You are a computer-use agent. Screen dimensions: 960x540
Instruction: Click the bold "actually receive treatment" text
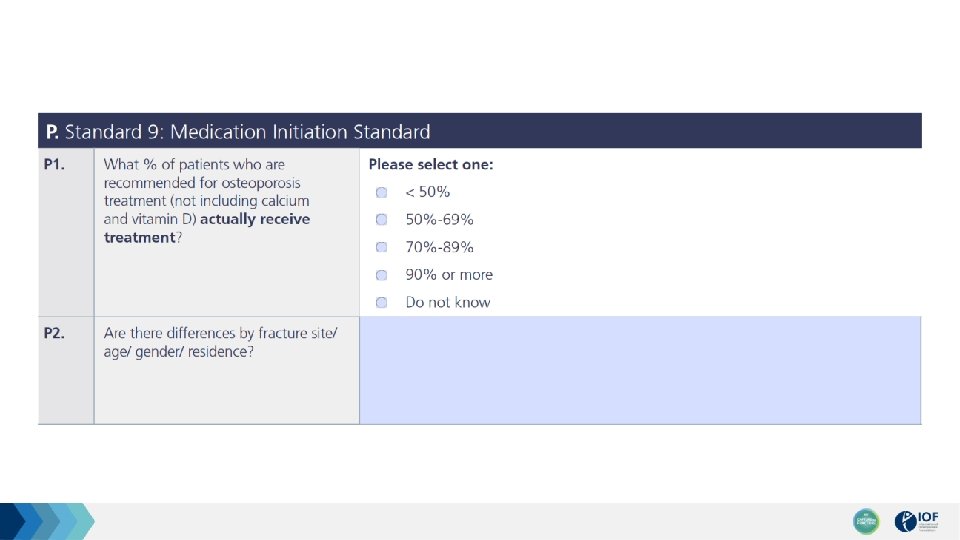click(207, 228)
